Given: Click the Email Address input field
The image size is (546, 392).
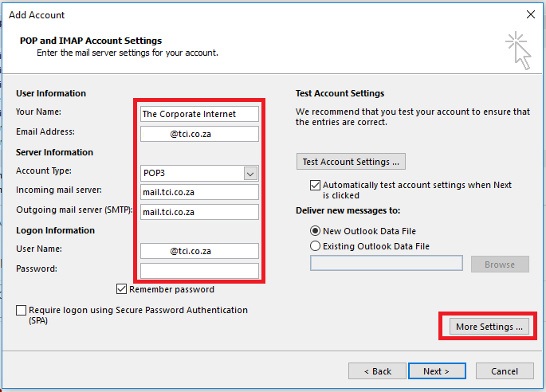Looking at the screenshot, I should pos(199,134).
